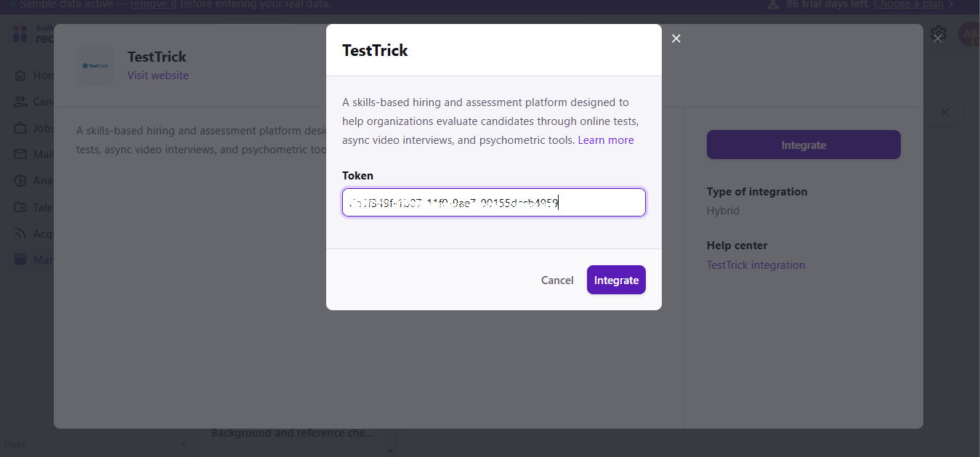This screenshot has width=980, height=457.
Task: Click the Token input field
Action: point(494,203)
